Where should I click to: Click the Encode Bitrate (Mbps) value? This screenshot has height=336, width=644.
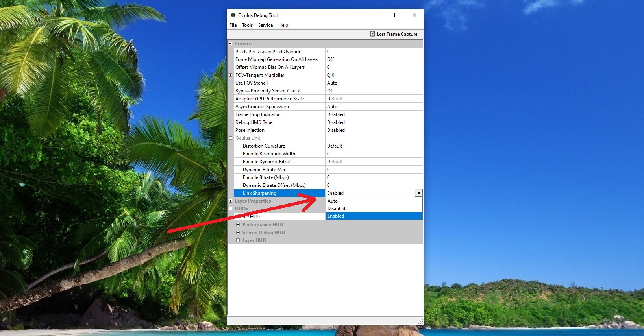pyautogui.click(x=374, y=177)
